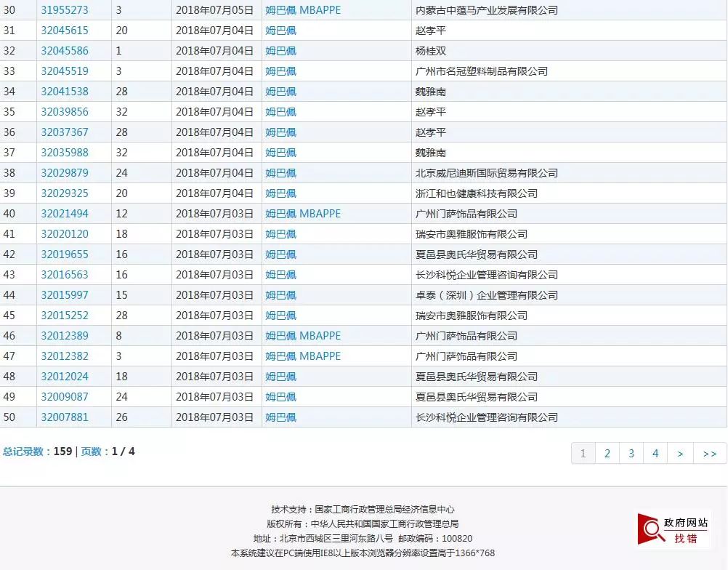Open 姆巴佩 MBAPPE trademark in row 40
728x570 pixels.
click(x=303, y=214)
